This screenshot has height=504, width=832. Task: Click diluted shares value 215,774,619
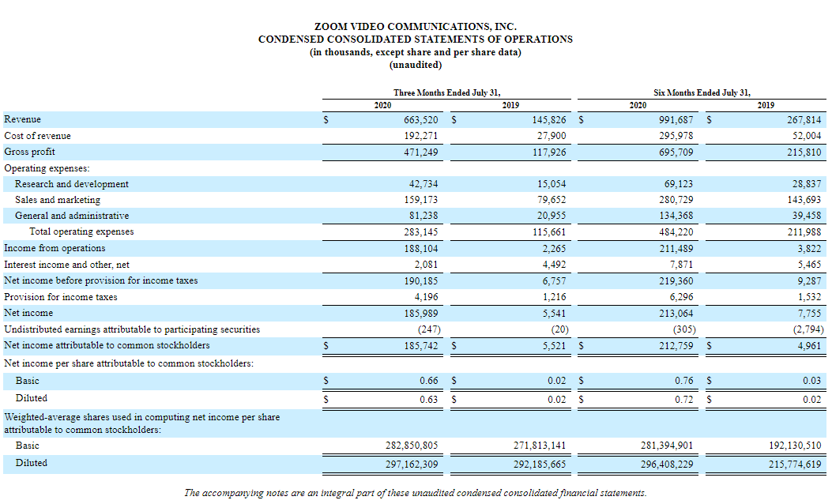pos(795,465)
